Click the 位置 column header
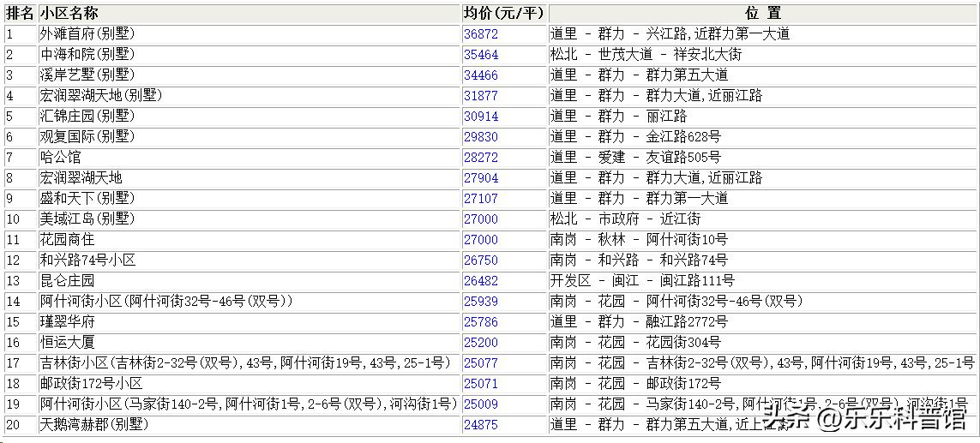The image size is (980, 443). click(x=762, y=13)
